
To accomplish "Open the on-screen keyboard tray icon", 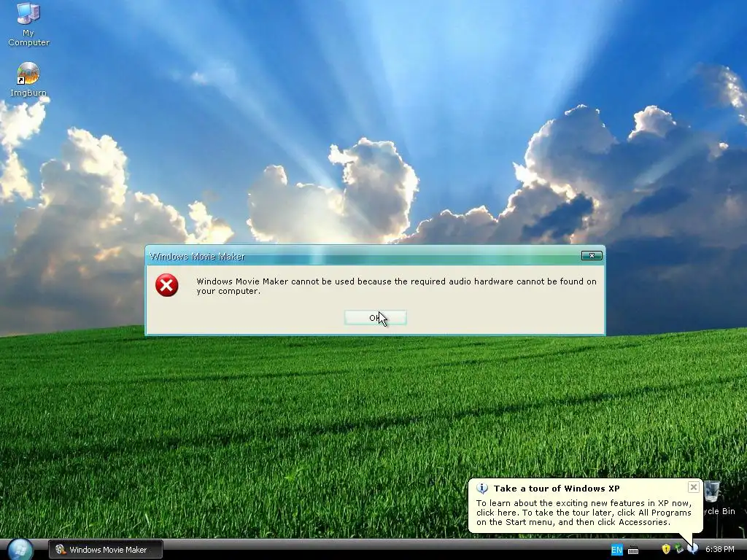I will (633, 550).
